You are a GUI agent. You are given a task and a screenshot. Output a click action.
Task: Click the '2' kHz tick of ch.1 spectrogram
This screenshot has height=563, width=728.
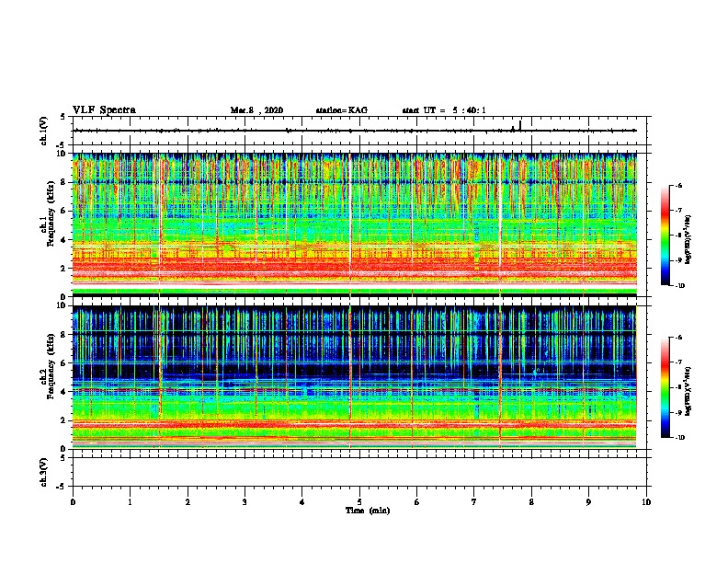click(x=65, y=268)
